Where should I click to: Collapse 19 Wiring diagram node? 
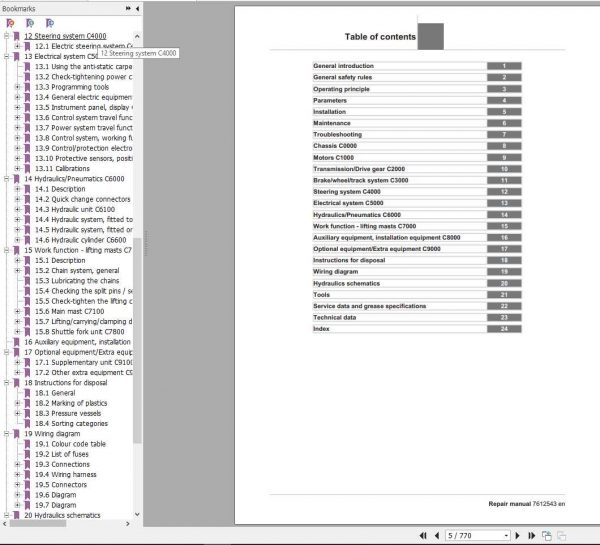[6, 434]
